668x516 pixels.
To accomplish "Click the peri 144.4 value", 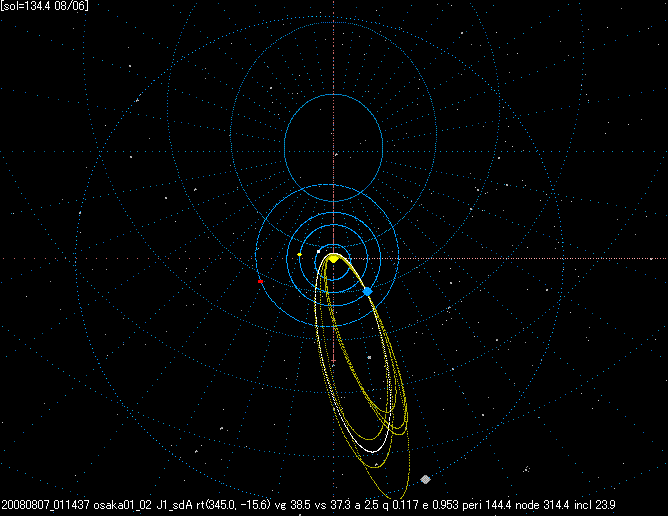I will click(x=487, y=505).
